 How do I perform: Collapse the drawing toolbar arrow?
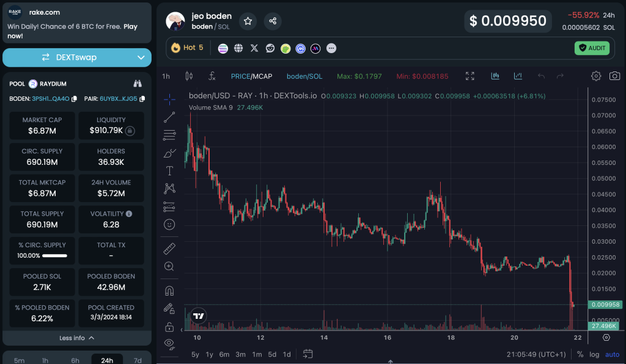(x=182, y=330)
